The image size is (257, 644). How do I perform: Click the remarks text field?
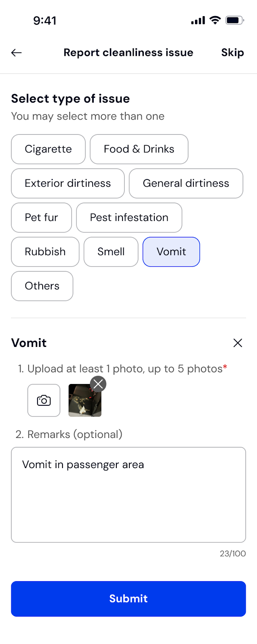[128, 495]
